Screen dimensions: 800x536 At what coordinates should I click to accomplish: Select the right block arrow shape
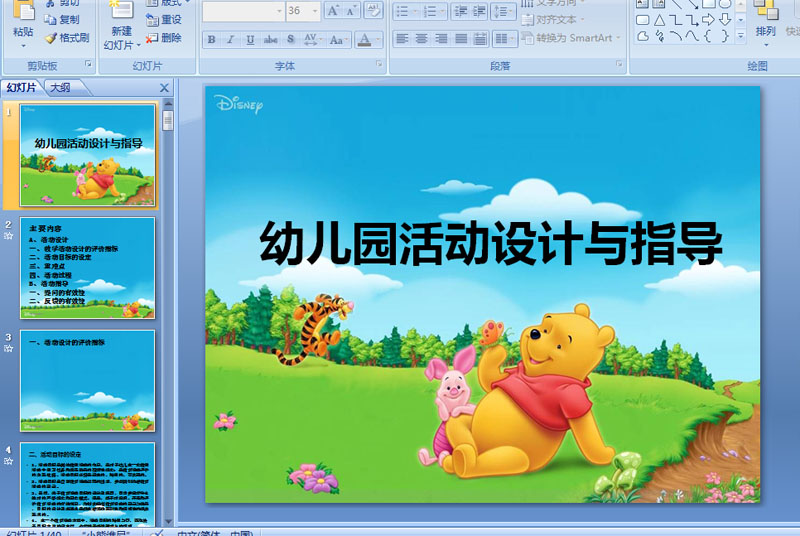coord(708,20)
